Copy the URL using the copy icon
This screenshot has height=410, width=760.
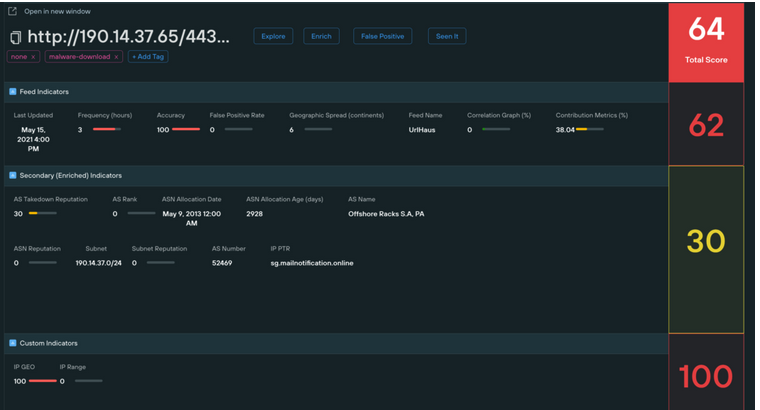pos(15,37)
